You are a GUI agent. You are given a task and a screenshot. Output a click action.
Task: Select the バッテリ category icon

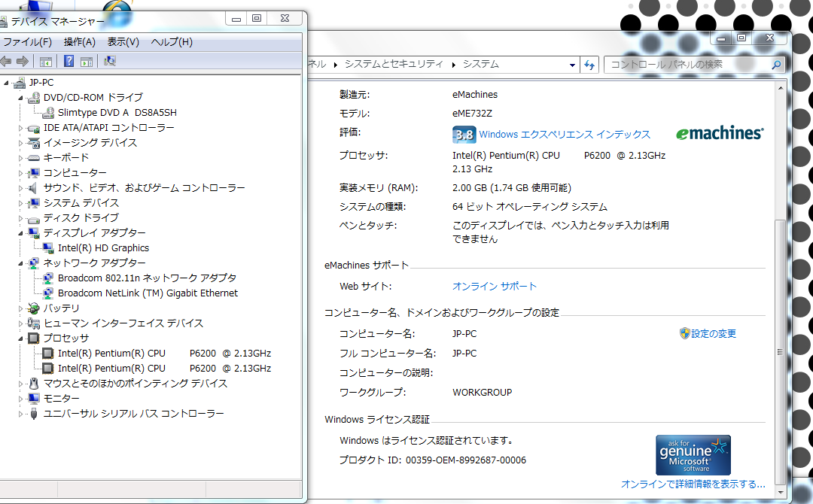(34, 308)
